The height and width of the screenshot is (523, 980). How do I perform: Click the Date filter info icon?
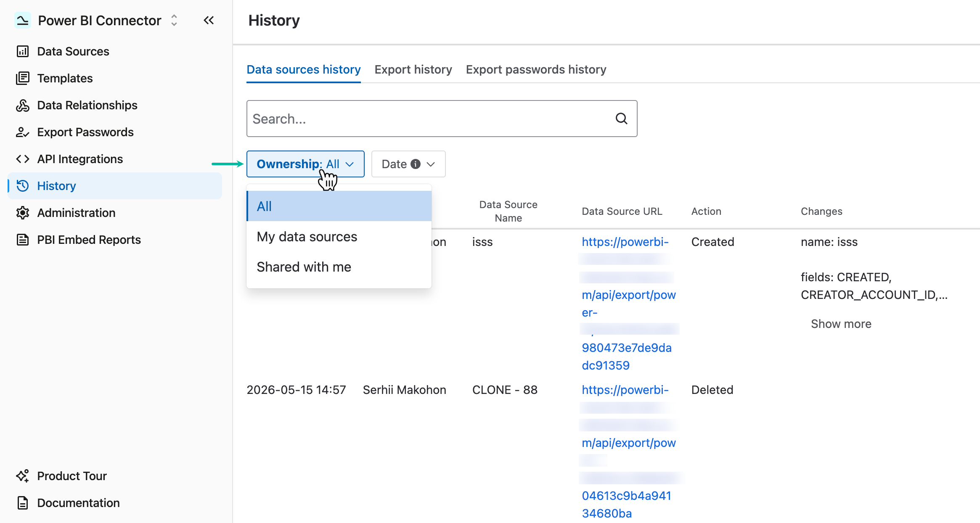[416, 164]
